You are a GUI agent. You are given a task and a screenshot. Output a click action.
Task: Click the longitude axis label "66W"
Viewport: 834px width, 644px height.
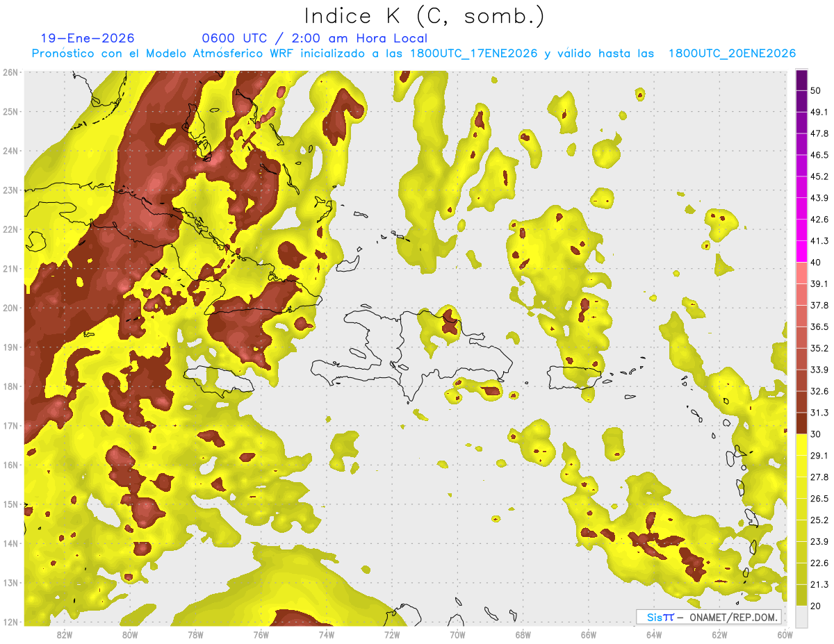click(589, 634)
